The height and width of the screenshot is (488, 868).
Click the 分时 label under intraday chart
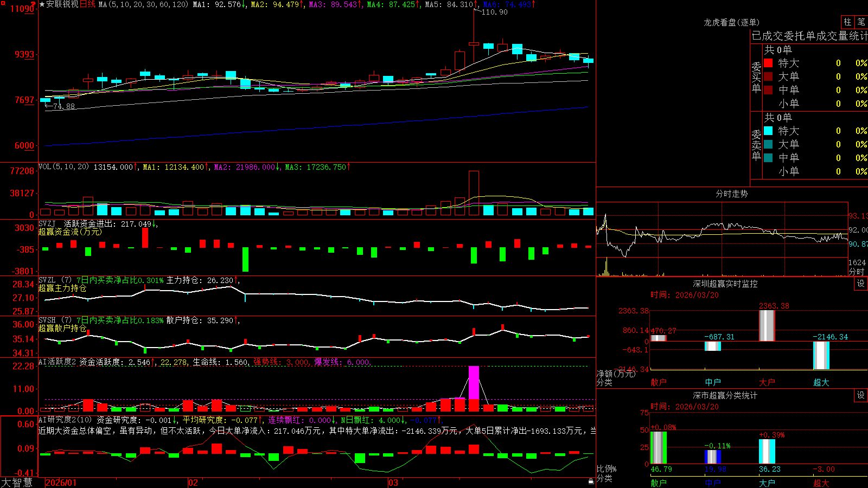[x=857, y=271]
